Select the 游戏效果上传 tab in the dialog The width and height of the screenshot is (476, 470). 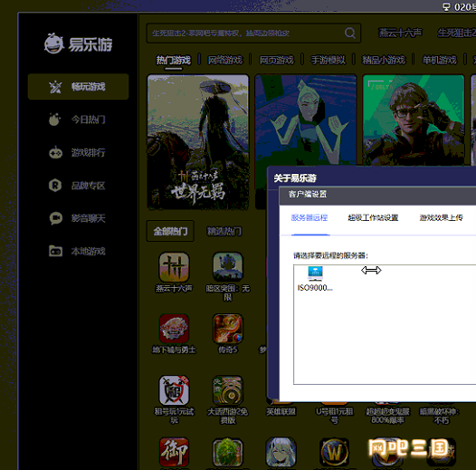click(x=441, y=217)
